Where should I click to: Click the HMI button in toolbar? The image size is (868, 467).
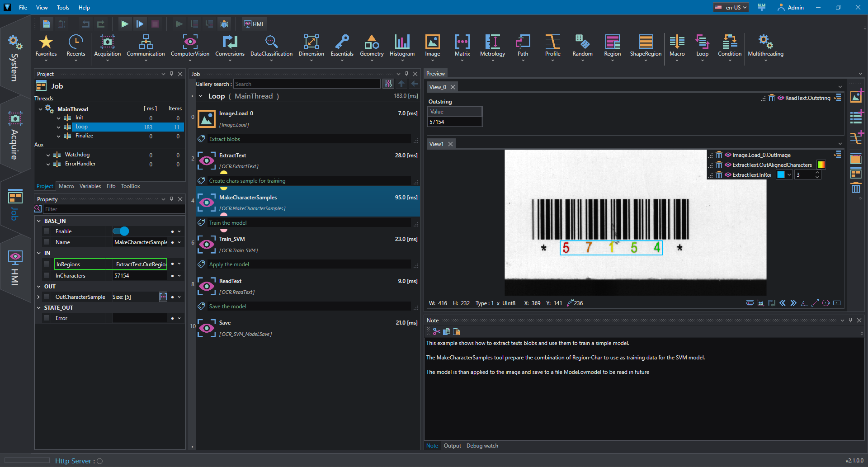click(254, 24)
